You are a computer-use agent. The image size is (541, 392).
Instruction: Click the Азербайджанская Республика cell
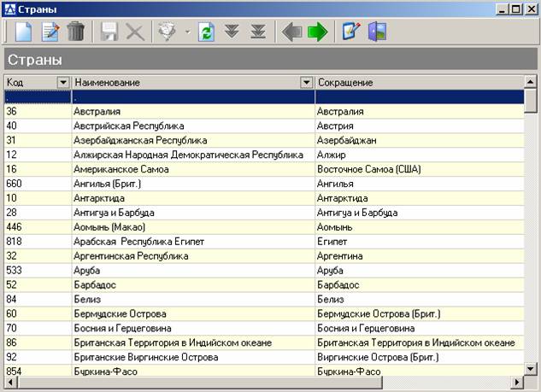pos(193,140)
